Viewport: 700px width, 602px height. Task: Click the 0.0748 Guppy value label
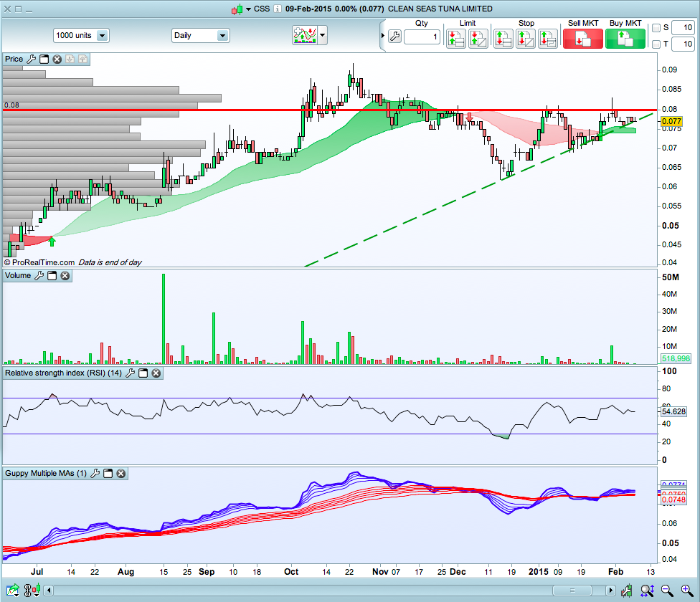click(673, 500)
